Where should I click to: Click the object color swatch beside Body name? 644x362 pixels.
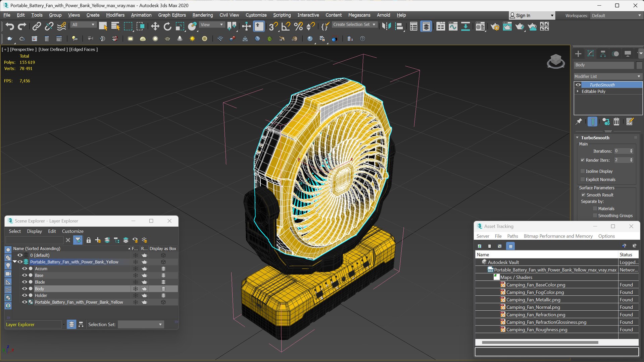[639, 65]
